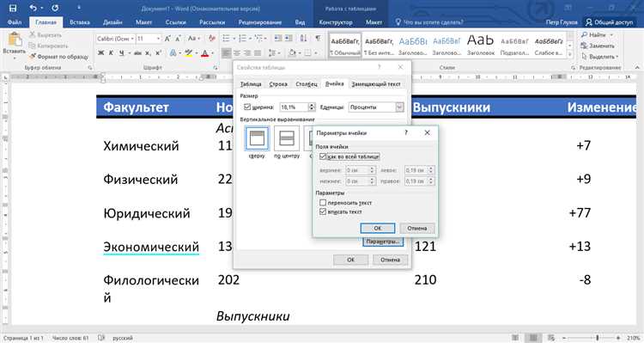Check the переносить текст checkbox

323,203
